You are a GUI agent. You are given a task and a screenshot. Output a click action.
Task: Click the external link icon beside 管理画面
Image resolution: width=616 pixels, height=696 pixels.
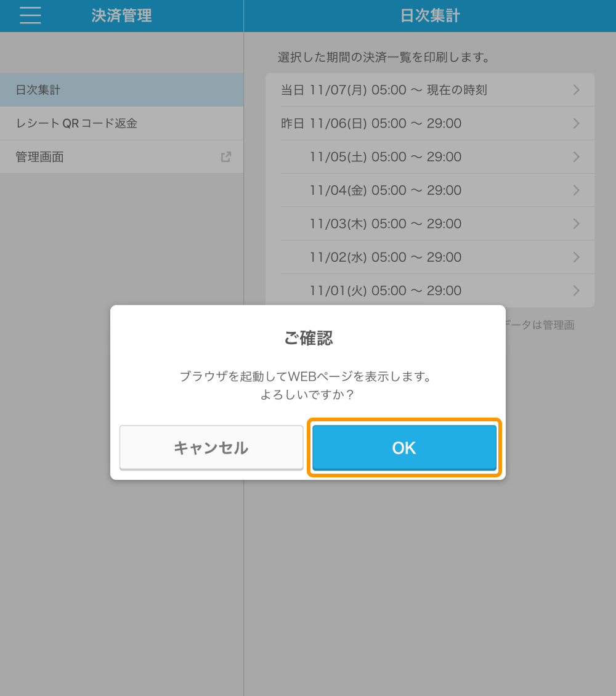(x=226, y=157)
